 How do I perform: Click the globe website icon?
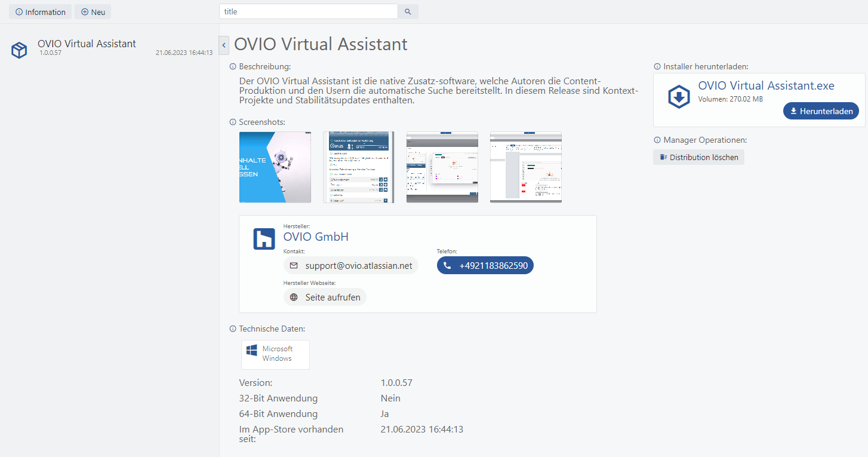coord(294,297)
